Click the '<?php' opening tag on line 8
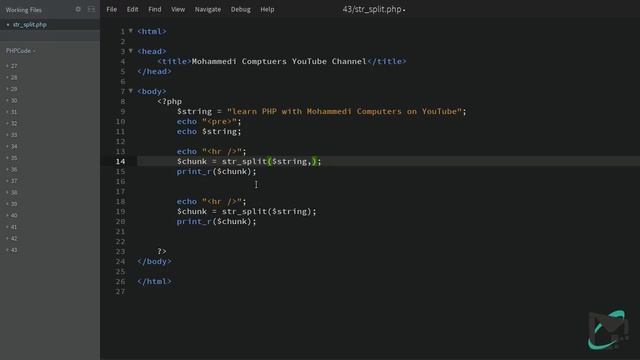The image size is (640, 360). [x=169, y=101]
